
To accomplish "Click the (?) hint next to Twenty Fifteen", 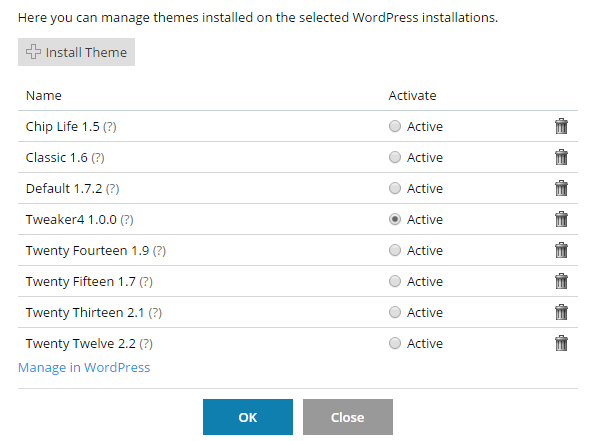I will tap(146, 282).
